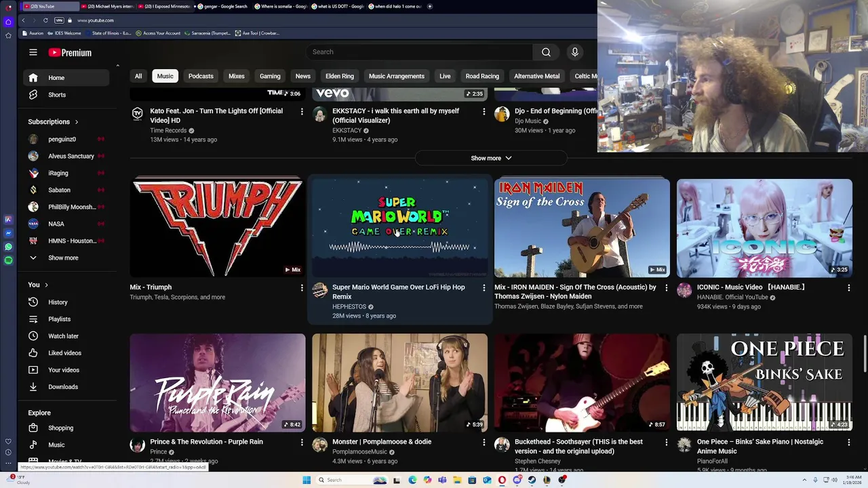
Task: Play the Purple Rain thumbnail
Action: (x=218, y=382)
